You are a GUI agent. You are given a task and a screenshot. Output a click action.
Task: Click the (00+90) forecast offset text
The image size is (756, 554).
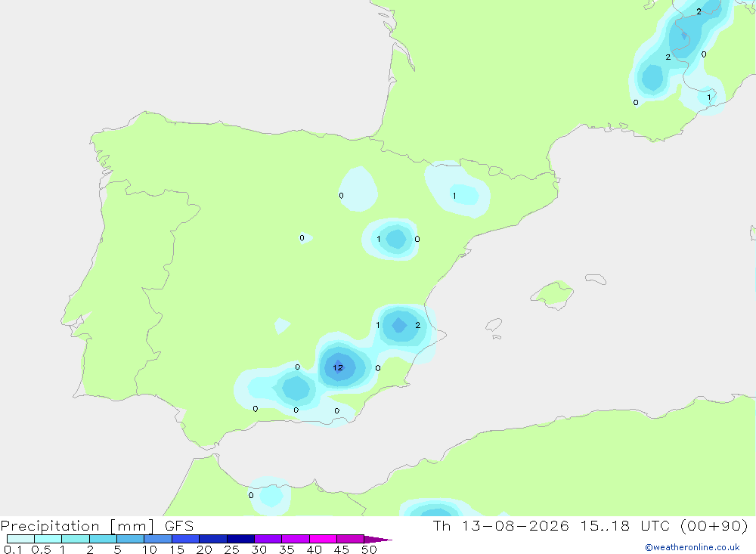(x=714, y=526)
